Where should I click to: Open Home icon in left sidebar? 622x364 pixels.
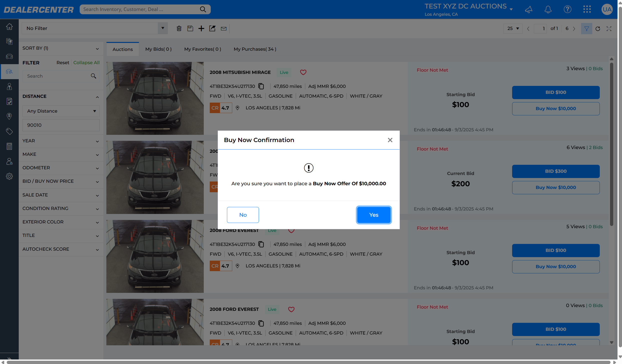pos(9,26)
